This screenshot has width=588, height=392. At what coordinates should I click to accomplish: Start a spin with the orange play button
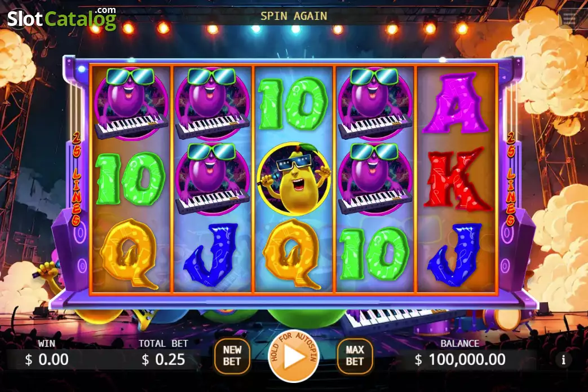294,356
